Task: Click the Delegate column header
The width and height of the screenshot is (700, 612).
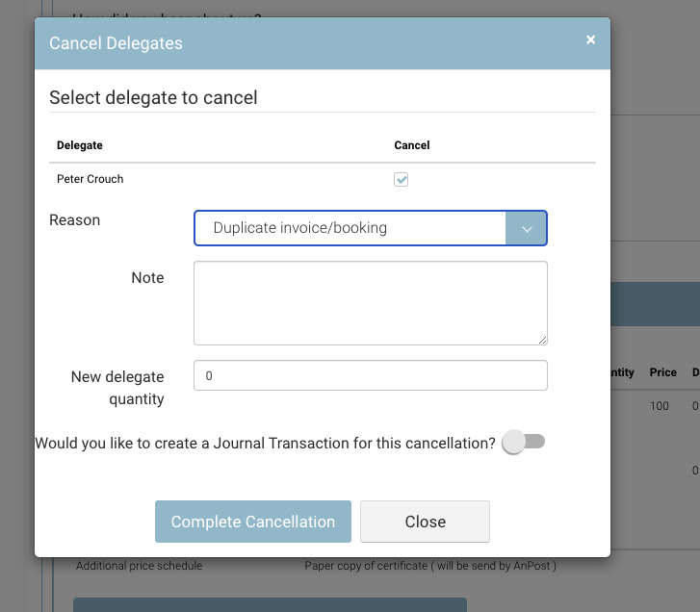Action: click(80, 145)
